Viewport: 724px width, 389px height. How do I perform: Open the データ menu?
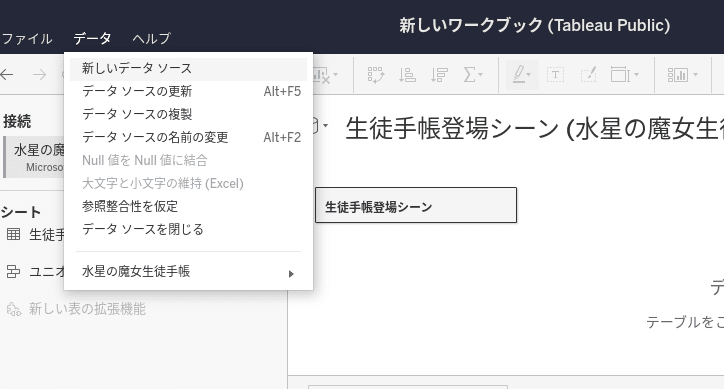[x=92, y=38]
